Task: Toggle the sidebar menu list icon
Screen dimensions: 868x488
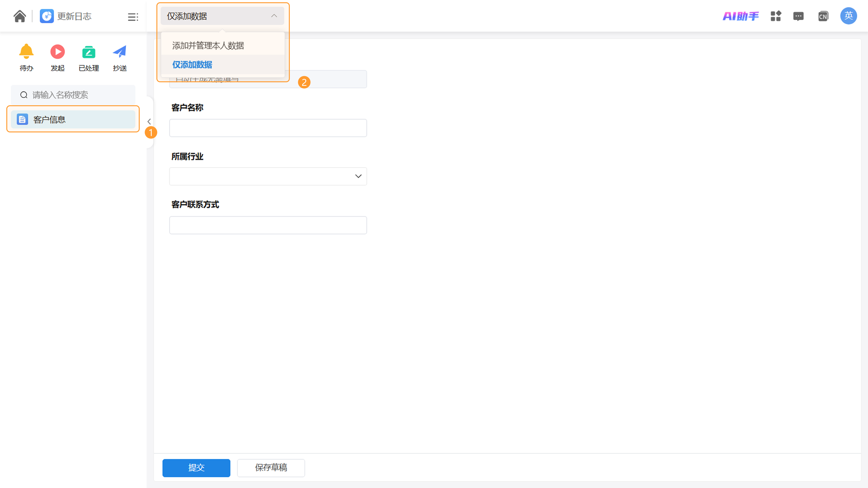Action: (x=133, y=17)
